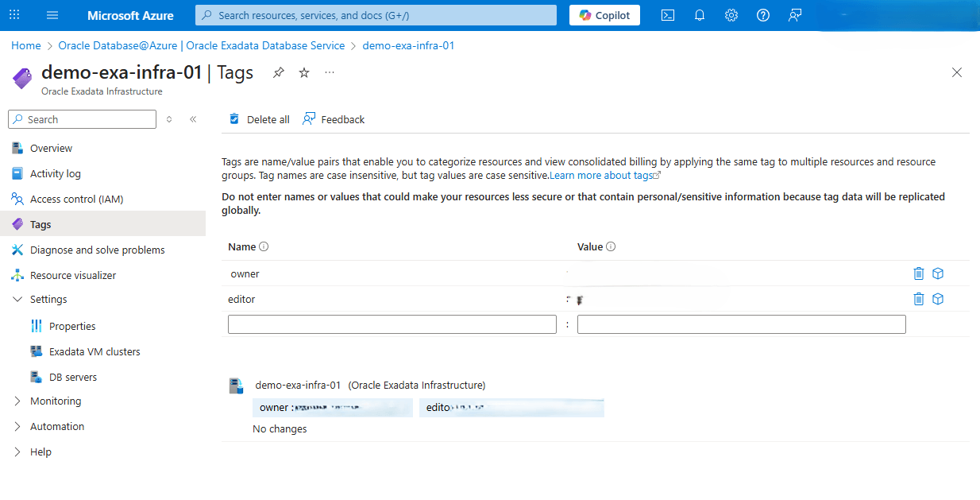
Task: Open the Azure portal waffle menu icon
Action: pos(14,15)
